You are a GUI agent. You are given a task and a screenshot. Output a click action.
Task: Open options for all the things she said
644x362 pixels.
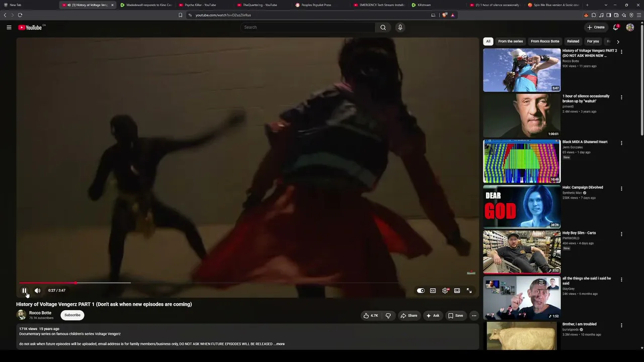click(621, 280)
